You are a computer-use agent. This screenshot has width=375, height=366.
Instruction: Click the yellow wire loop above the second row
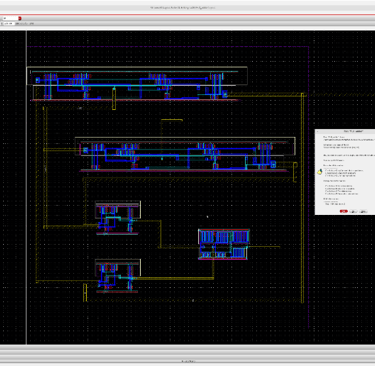click(x=172, y=120)
